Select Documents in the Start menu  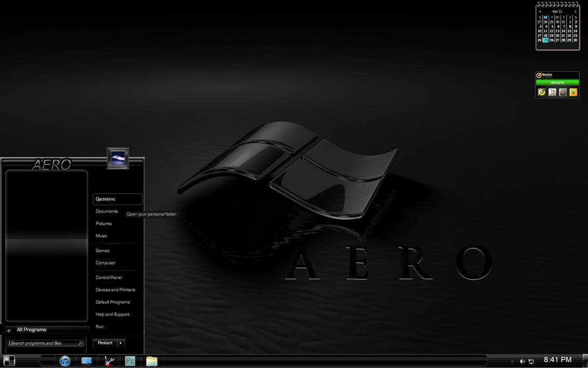pyautogui.click(x=107, y=211)
